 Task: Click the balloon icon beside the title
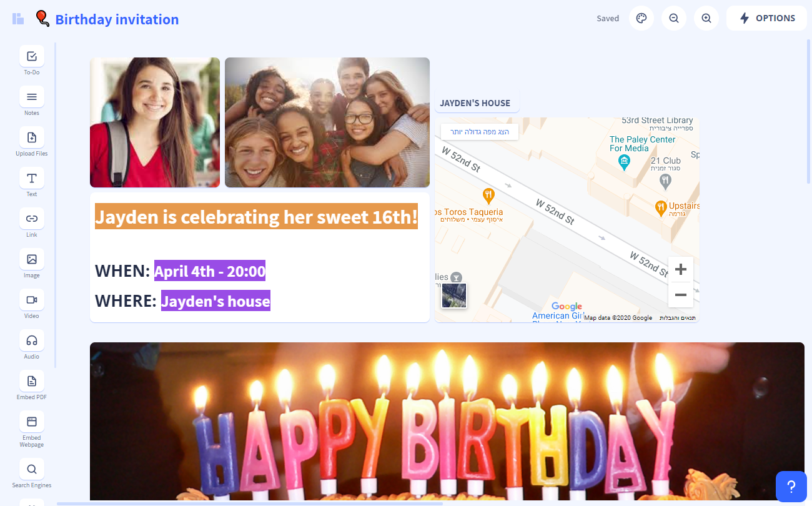point(42,19)
